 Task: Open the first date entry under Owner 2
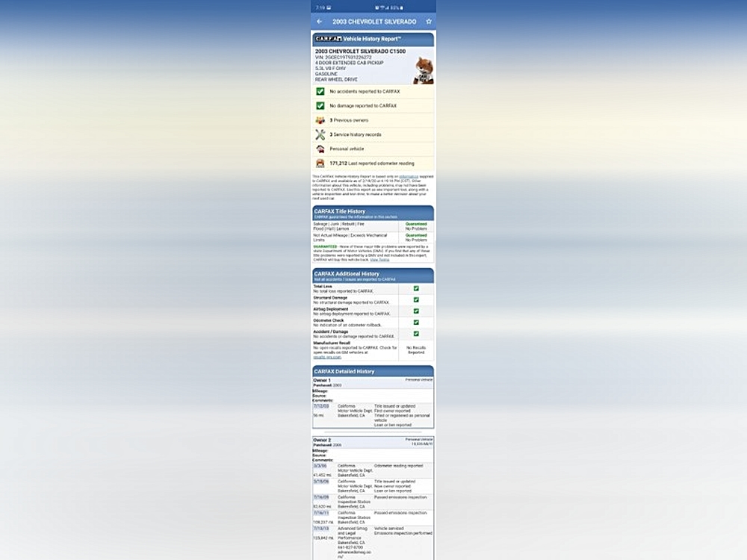point(320,466)
